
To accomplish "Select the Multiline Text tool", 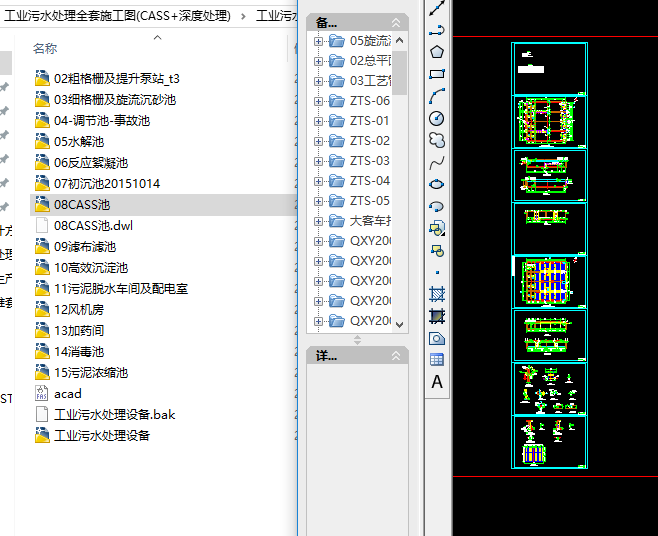I will 437,382.
